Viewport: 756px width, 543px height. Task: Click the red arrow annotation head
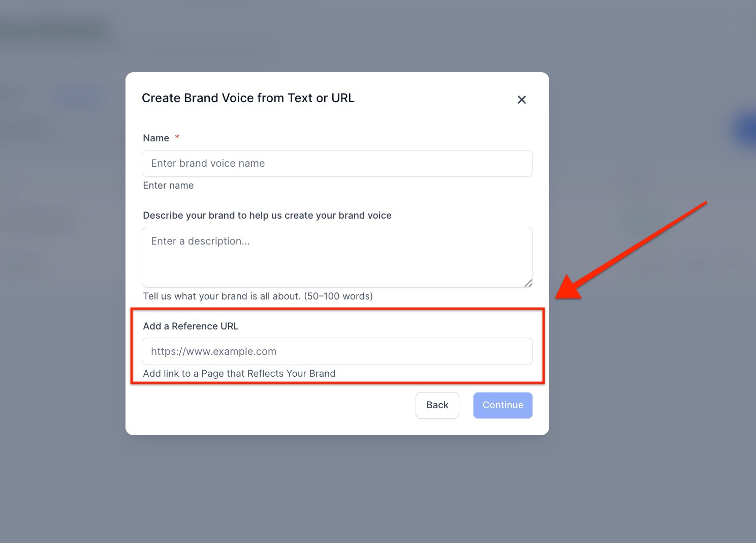coord(569,290)
